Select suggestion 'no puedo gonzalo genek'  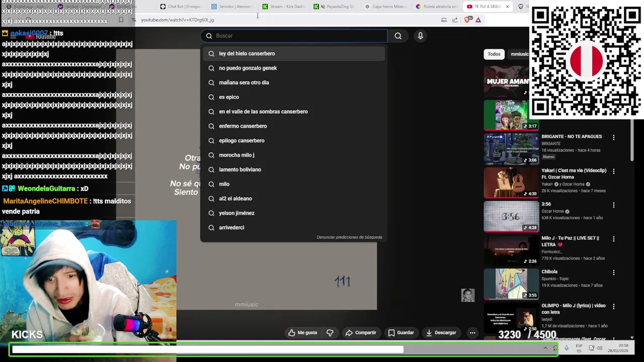tap(294, 68)
